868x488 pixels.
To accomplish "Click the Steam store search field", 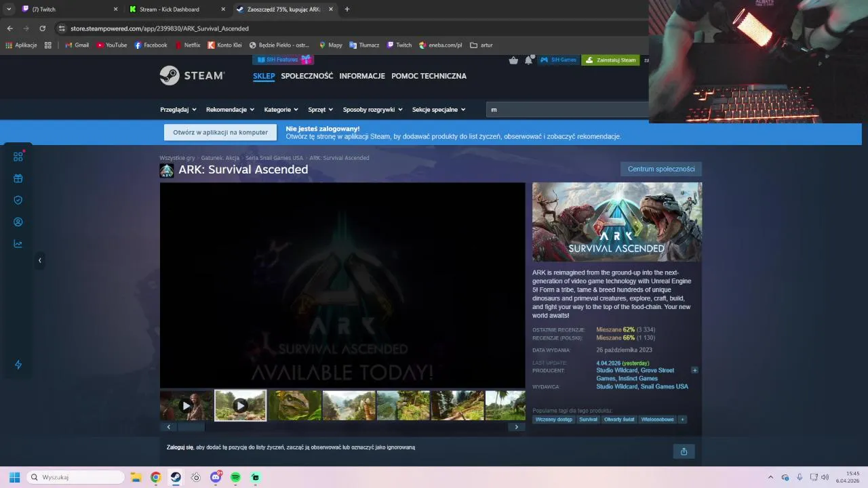I will click(567, 109).
